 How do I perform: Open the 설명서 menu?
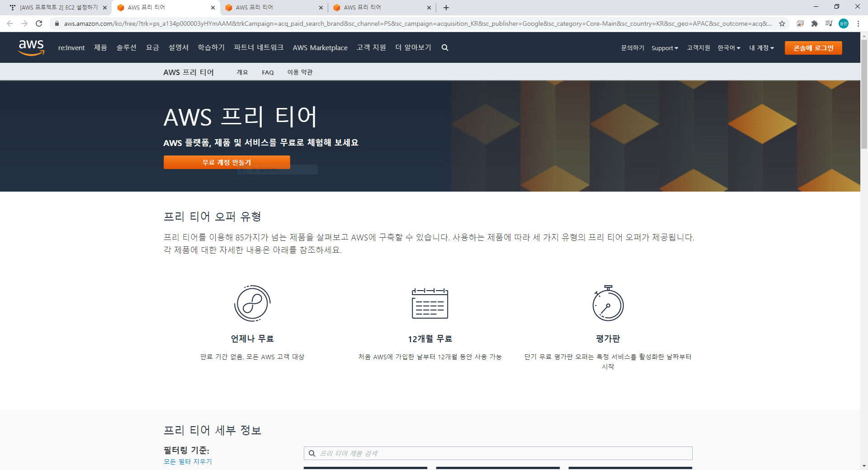[179, 47]
